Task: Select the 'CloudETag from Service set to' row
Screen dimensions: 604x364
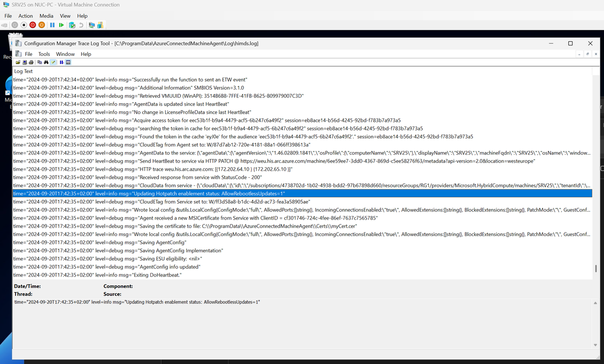Action: point(302,201)
